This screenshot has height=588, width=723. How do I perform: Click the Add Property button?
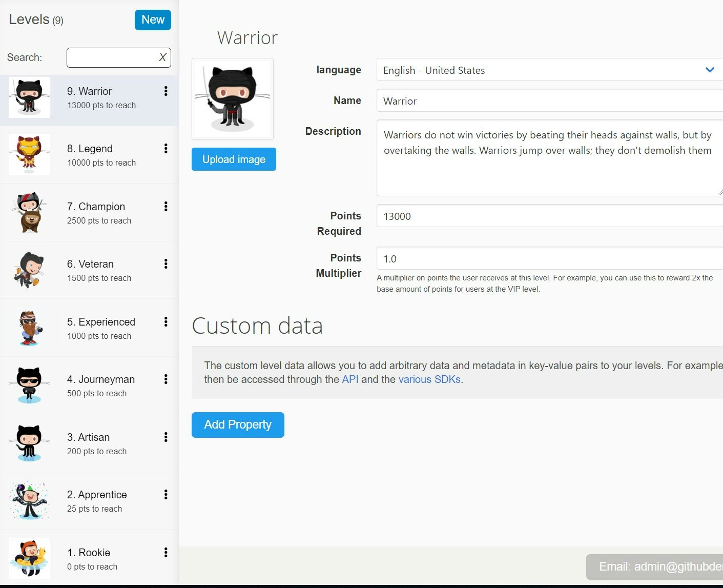click(x=237, y=424)
